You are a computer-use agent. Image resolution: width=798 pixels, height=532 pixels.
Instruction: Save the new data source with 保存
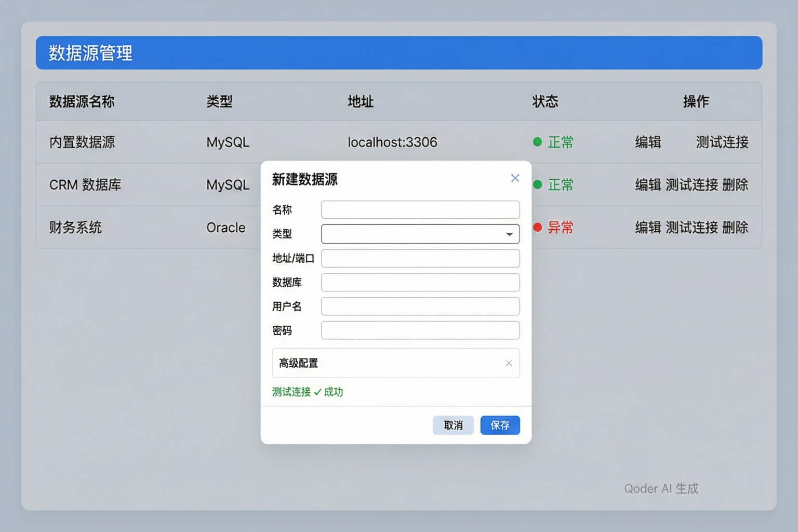(500, 425)
